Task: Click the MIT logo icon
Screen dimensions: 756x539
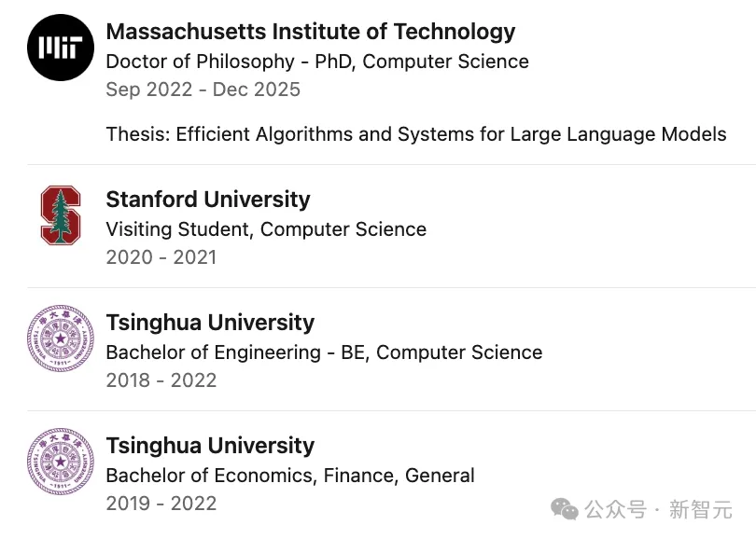Action: 61,48
